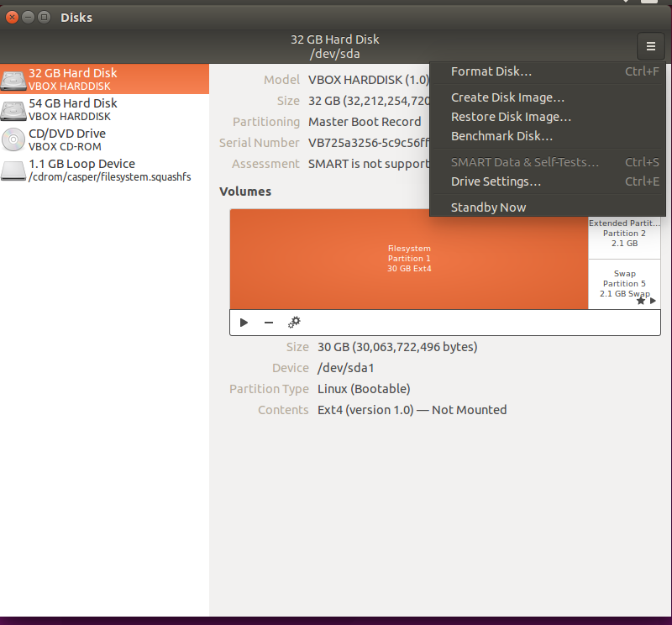Click the delete partition minus icon
Image resolution: width=672 pixels, height=625 pixels.
(269, 323)
